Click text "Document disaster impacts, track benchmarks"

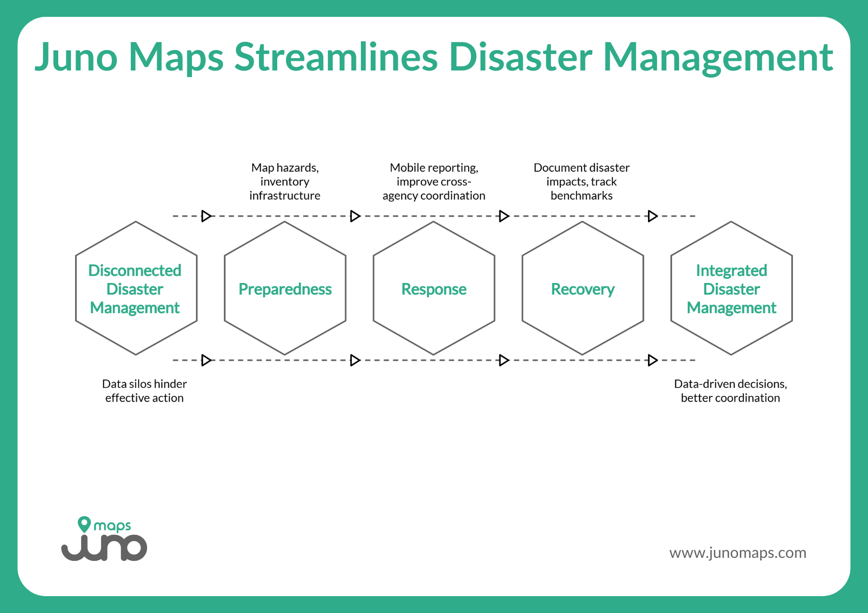(582, 181)
